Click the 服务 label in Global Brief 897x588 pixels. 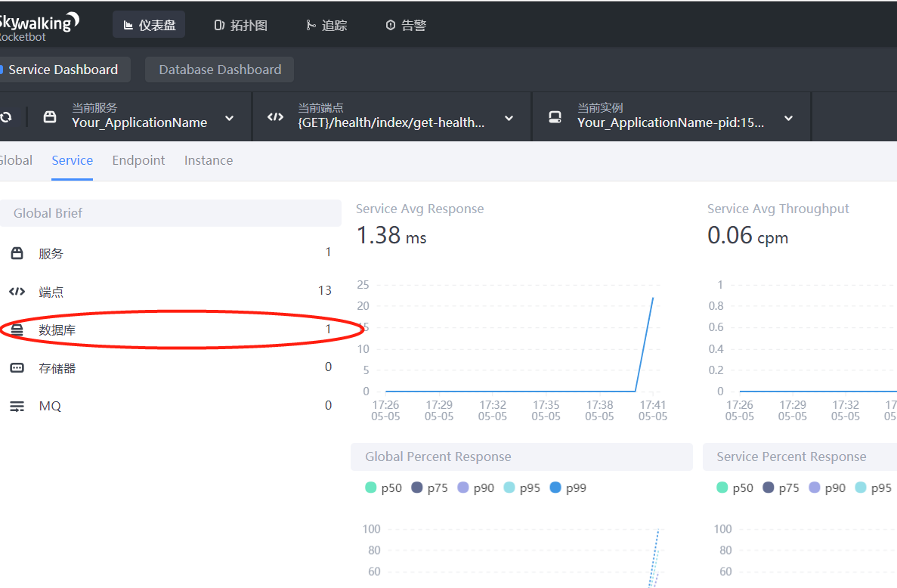coord(51,253)
